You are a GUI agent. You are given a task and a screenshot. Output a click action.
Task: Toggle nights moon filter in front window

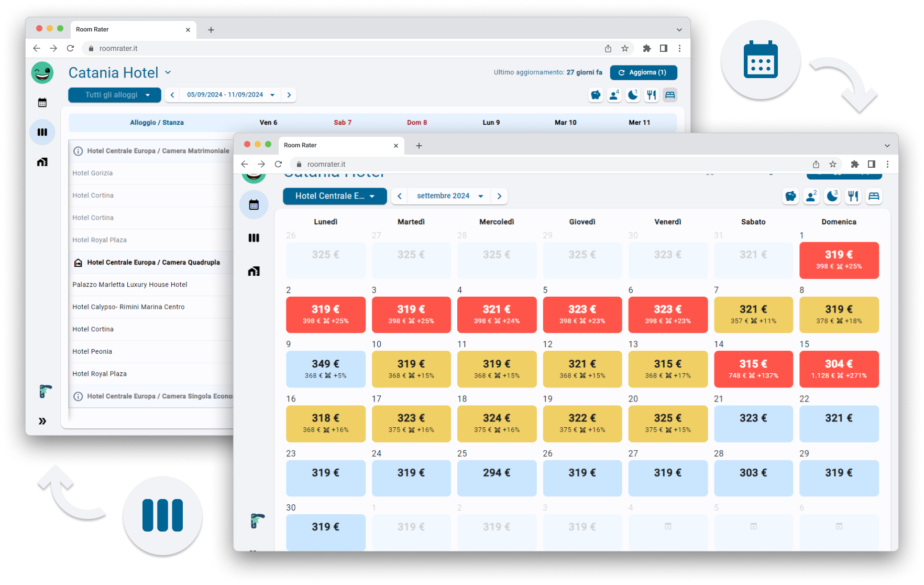pyautogui.click(x=832, y=196)
